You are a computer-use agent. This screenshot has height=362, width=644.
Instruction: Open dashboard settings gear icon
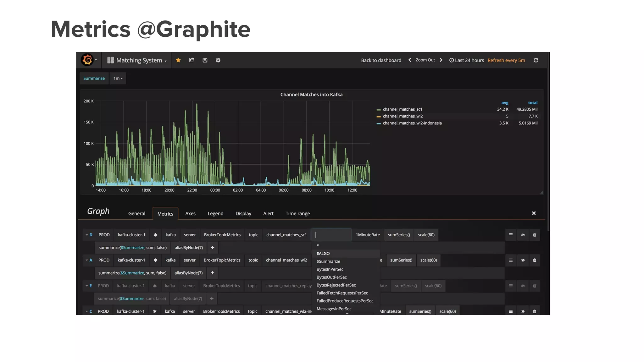[x=218, y=60]
